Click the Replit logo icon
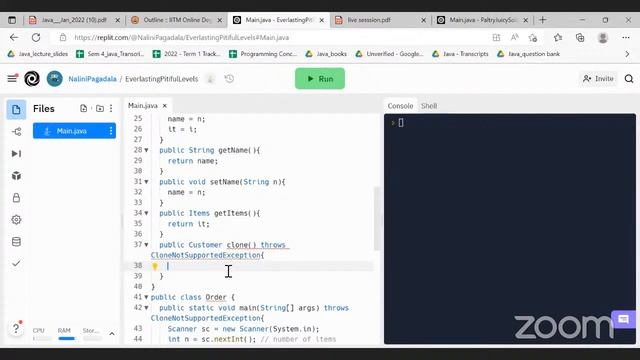The image size is (640, 360). (x=32, y=79)
